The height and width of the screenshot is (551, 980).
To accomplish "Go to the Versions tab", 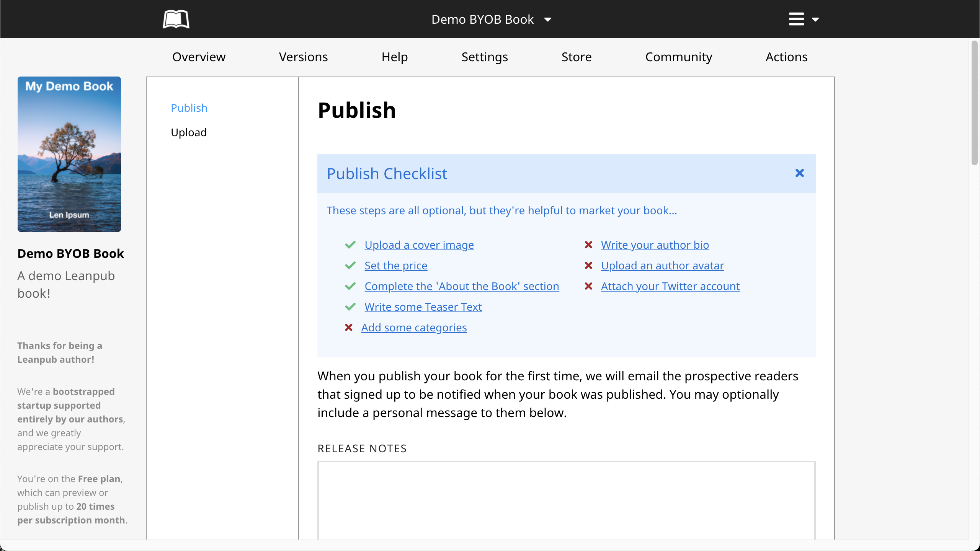I will [x=303, y=57].
